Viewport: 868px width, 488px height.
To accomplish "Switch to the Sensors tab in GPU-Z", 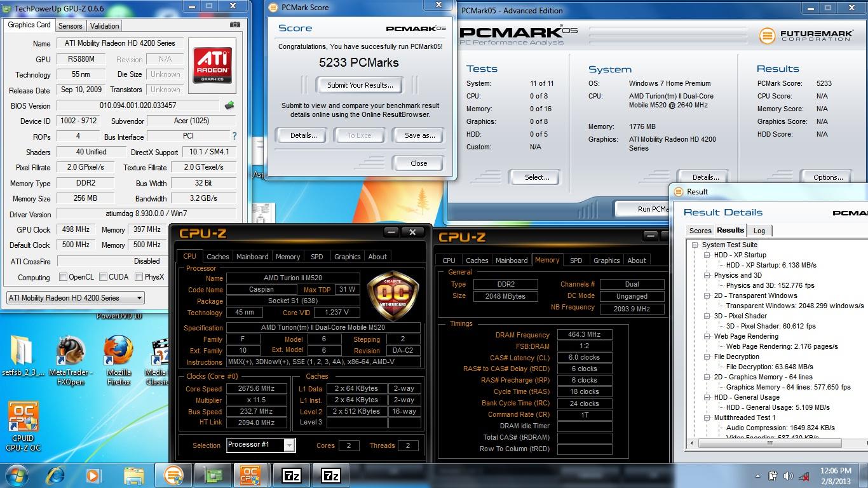I will pos(70,26).
